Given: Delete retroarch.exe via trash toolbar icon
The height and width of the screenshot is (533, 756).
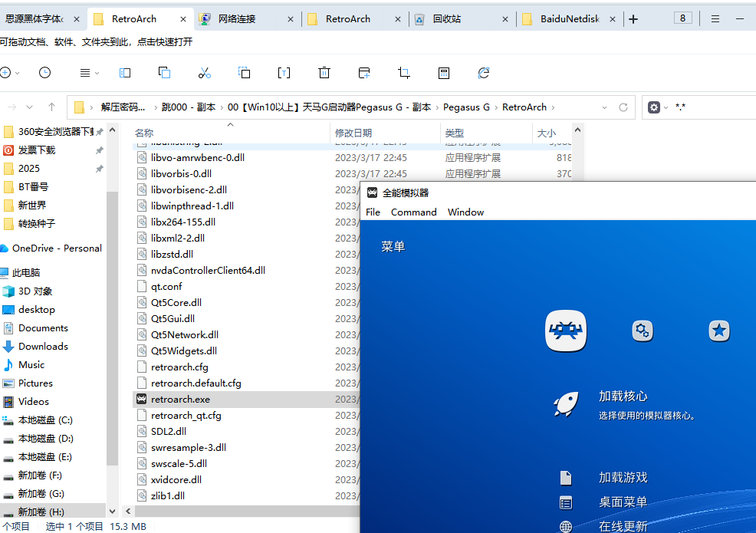Looking at the screenshot, I should click(324, 73).
